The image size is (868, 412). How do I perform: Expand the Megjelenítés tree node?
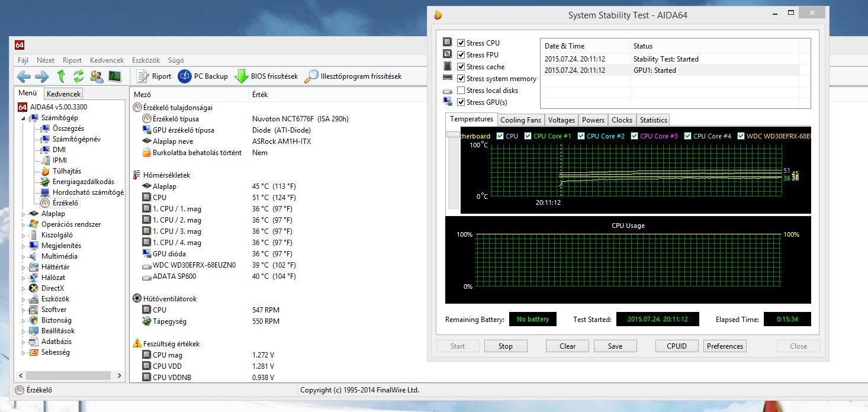(x=24, y=246)
